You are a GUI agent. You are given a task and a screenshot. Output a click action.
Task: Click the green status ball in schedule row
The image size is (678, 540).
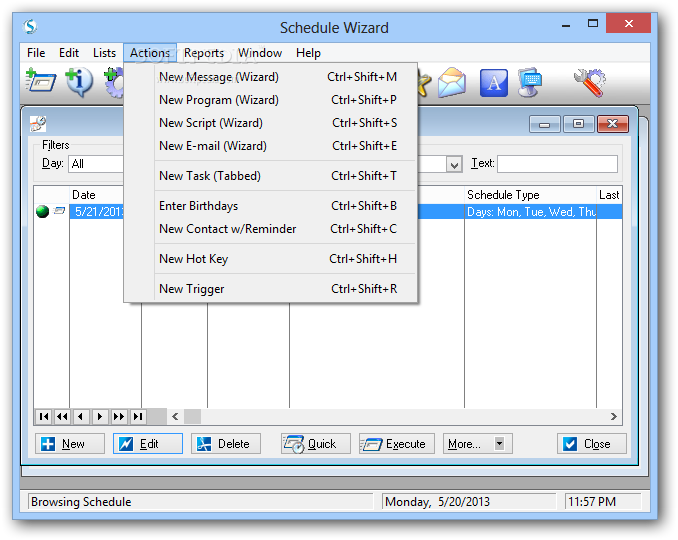coord(42,211)
